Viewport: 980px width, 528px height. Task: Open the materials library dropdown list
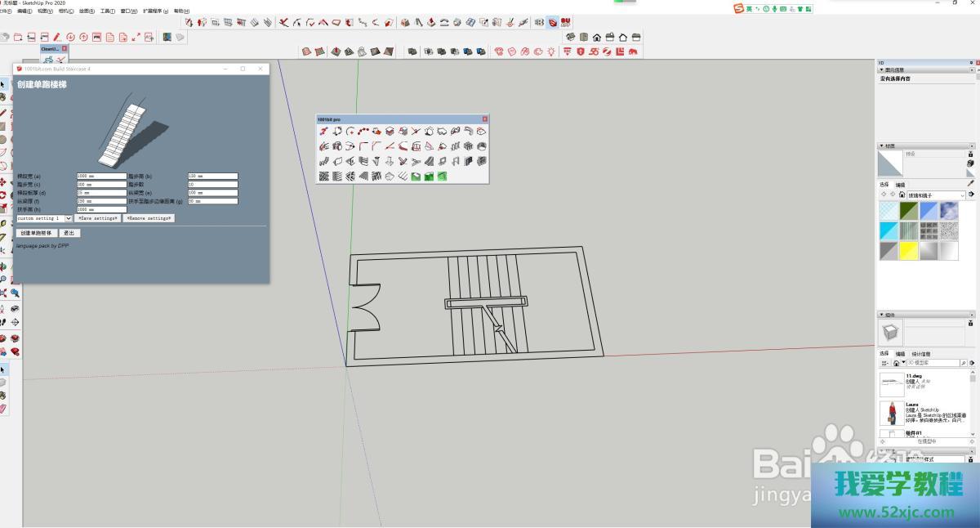point(962,195)
